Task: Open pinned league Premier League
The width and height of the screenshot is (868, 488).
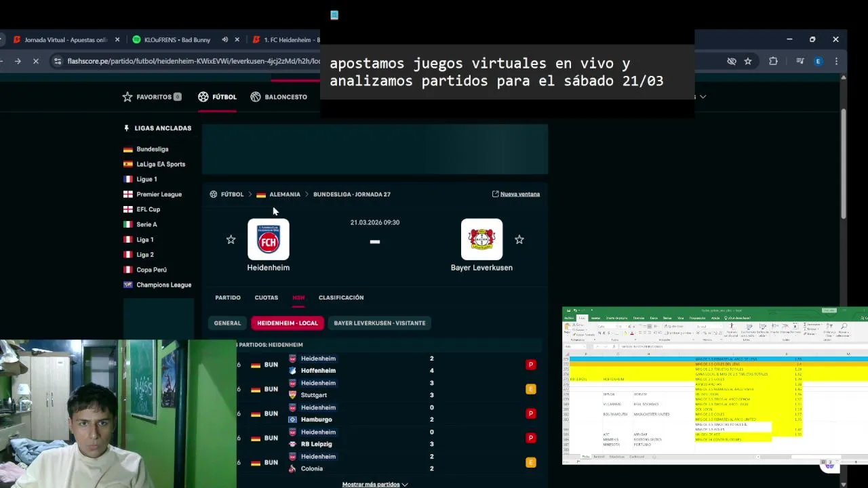Action: tap(159, 195)
